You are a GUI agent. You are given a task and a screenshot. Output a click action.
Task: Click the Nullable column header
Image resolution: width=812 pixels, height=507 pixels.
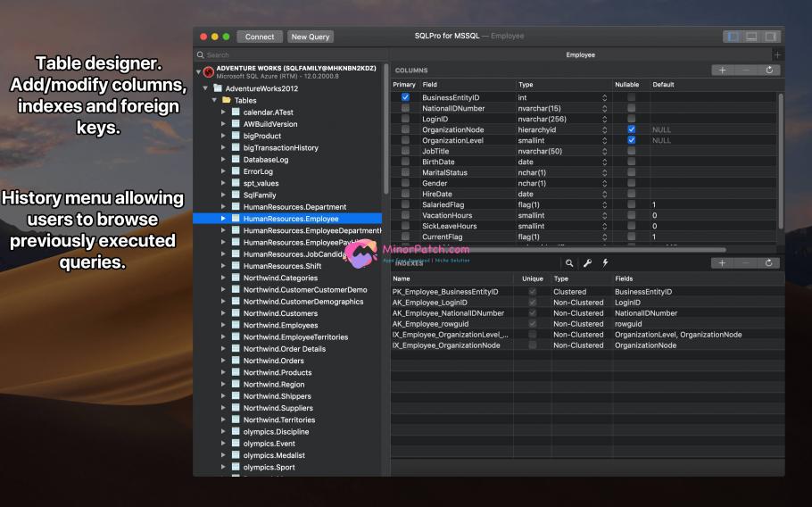point(626,85)
